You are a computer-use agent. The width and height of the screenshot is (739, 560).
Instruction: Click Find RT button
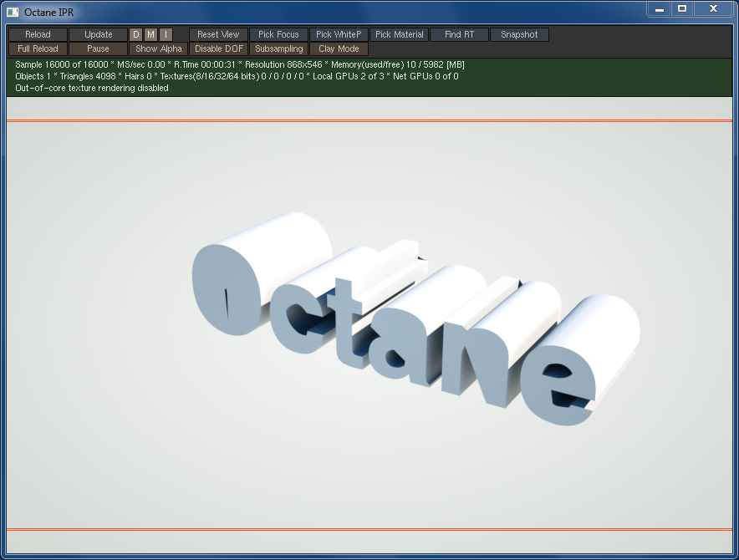tap(459, 34)
